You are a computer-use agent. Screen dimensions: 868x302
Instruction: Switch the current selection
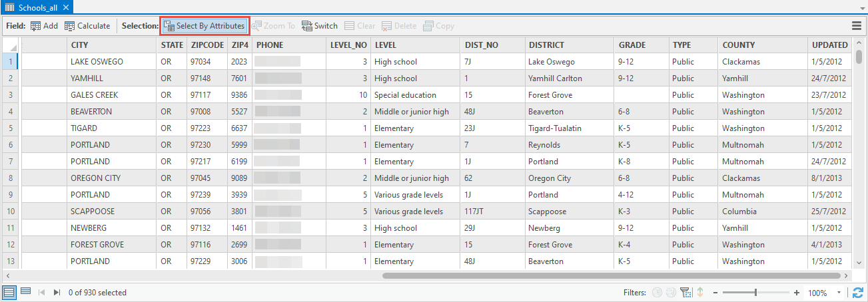320,26
